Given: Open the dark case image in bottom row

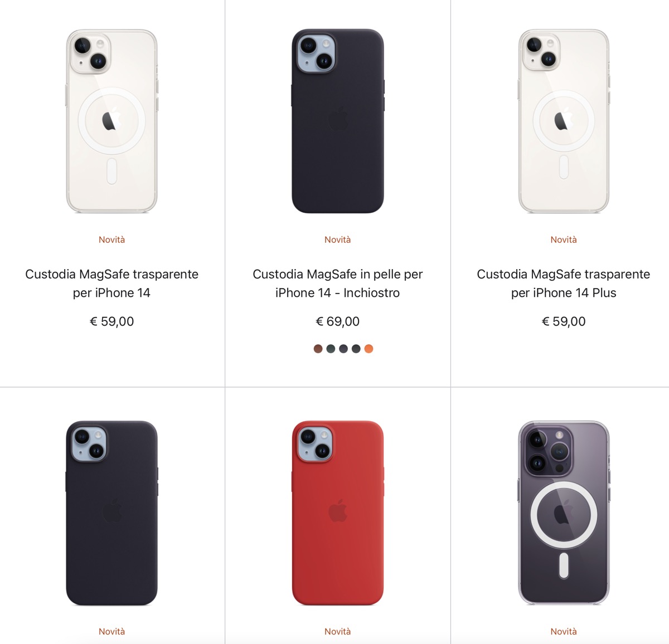Looking at the screenshot, I should 111,513.
